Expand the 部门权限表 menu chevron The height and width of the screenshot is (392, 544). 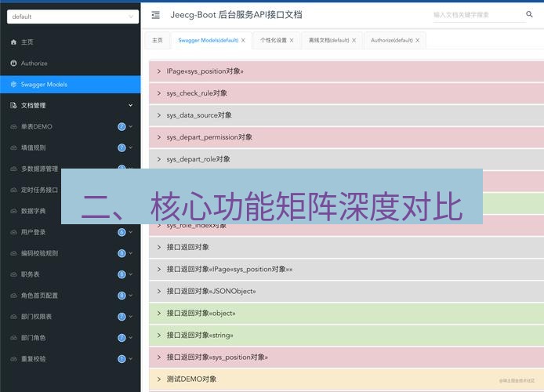(x=131, y=317)
